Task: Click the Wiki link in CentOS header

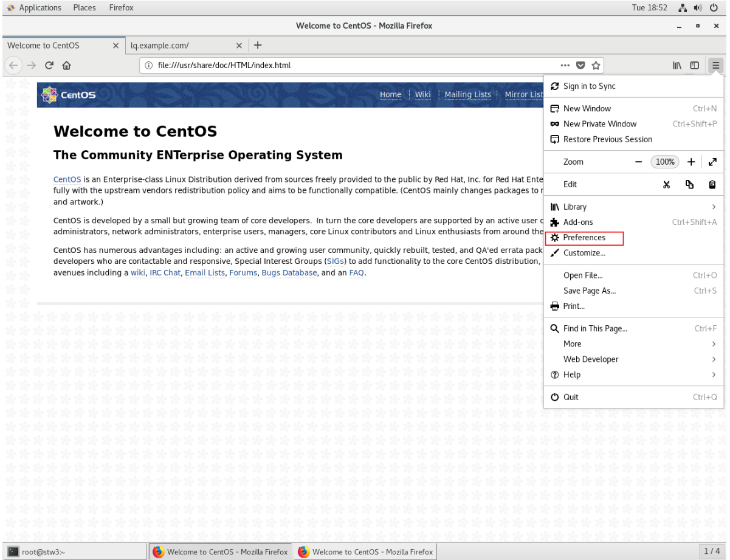Action: click(423, 94)
